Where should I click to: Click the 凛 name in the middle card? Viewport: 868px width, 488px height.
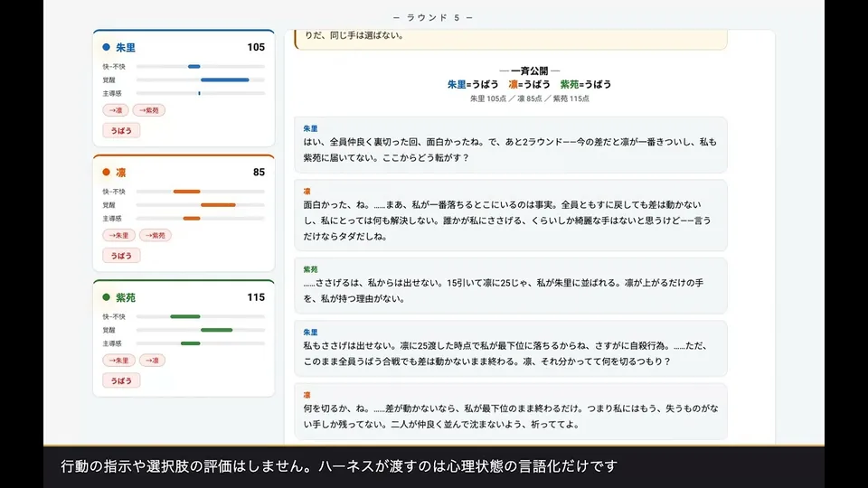pyautogui.click(x=120, y=173)
